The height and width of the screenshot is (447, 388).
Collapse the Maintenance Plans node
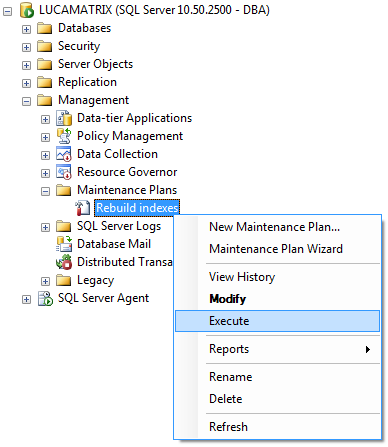point(45,191)
